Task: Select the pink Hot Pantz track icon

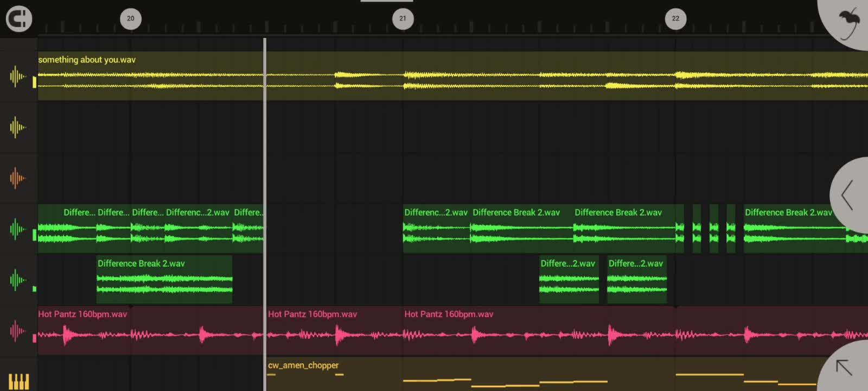Action: pyautogui.click(x=17, y=330)
